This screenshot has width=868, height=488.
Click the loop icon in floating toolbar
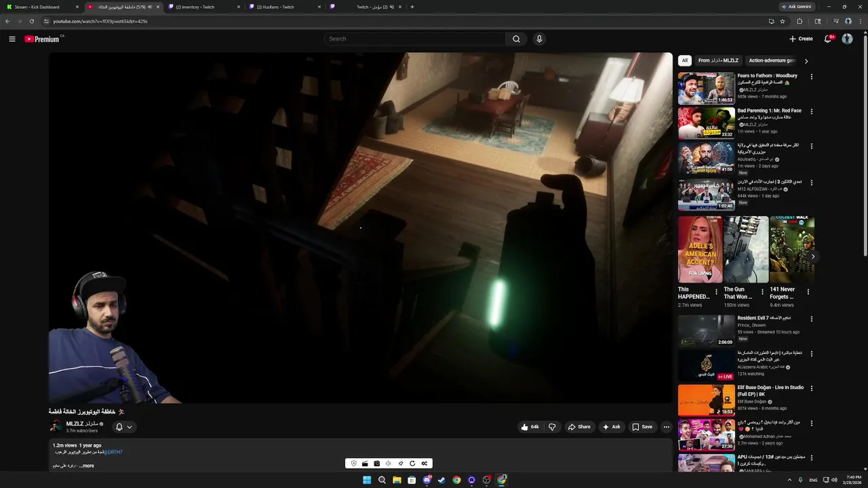(412, 464)
